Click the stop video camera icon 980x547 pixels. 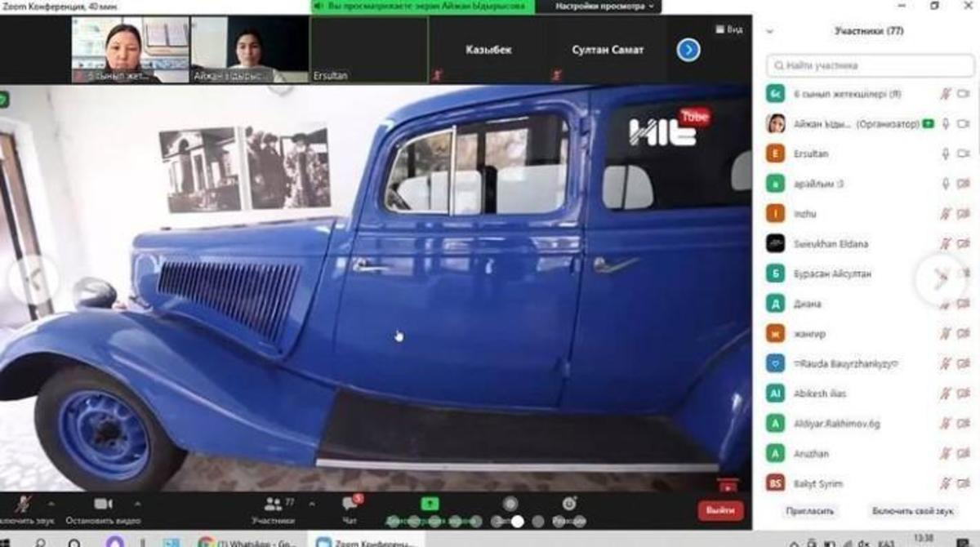tap(103, 504)
